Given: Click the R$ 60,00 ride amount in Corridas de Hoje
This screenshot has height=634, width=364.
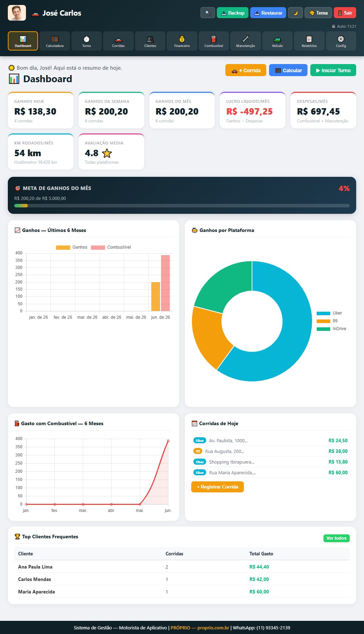Looking at the screenshot, I should 338,472.
